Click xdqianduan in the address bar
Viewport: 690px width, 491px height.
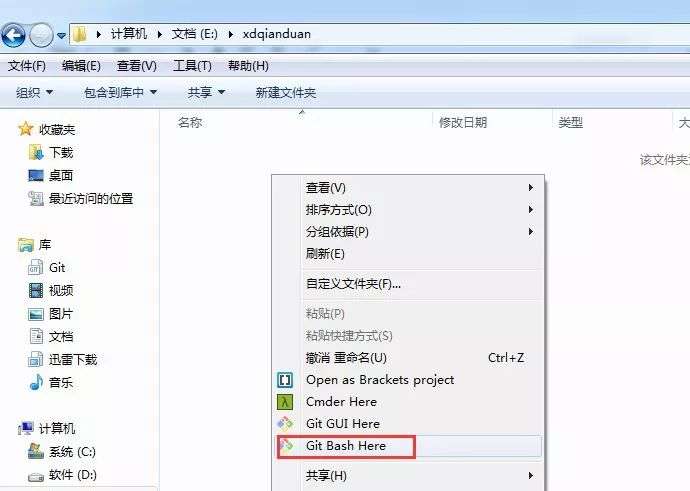[x=277, y=34]
